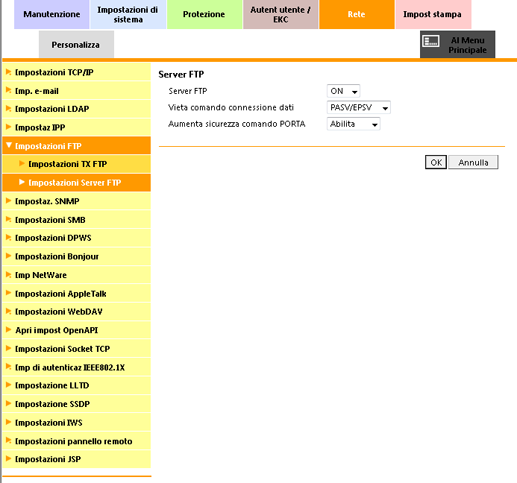Click the 'Server FTP' section heading
The height and width of the screenshot is (483, 517).
tap(181, 74)
